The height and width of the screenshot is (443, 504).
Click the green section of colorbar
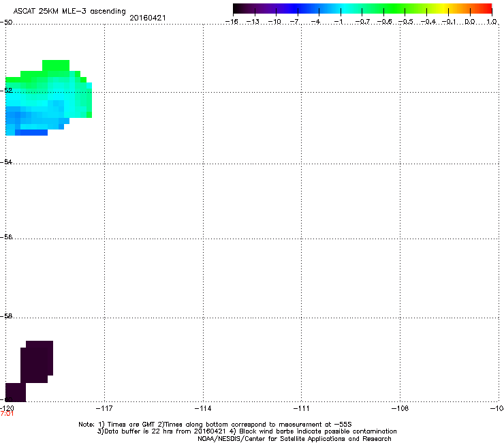(x=395, y=8)
